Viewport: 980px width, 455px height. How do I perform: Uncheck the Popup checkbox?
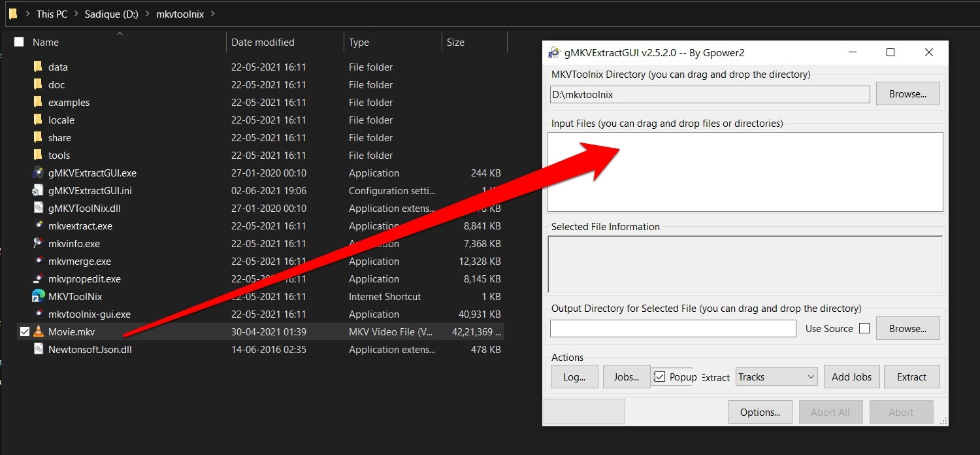pyautogui.click(x=660, y=377)
